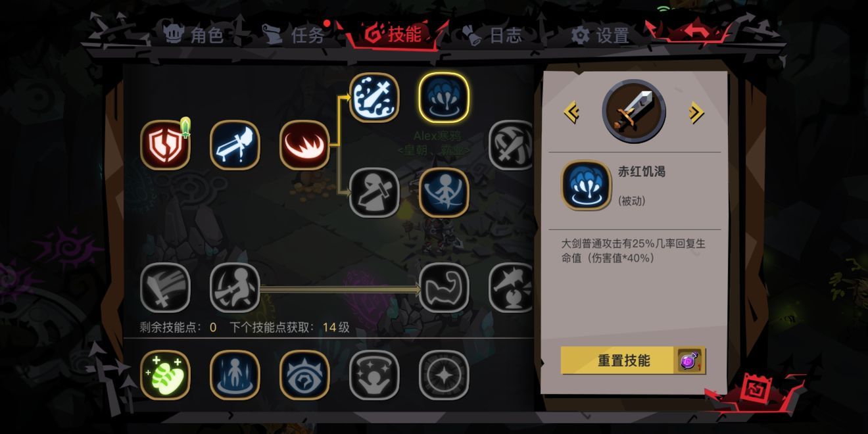Select the sword slash skill icon
The image size is (868, 434).
point(235,145)
